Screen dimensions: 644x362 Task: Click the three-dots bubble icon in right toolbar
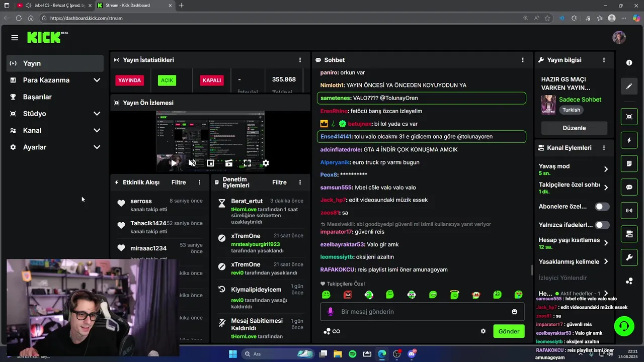(x=629, y=281)
